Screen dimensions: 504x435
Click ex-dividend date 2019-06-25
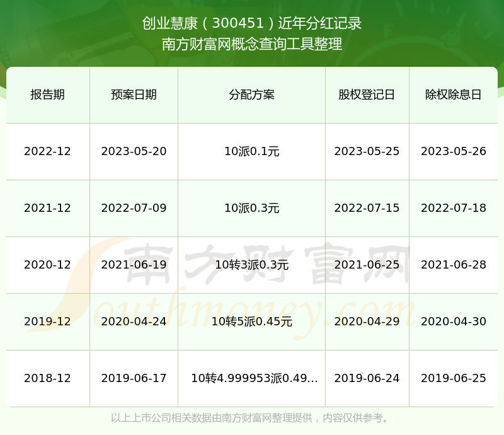pos(453,378)
